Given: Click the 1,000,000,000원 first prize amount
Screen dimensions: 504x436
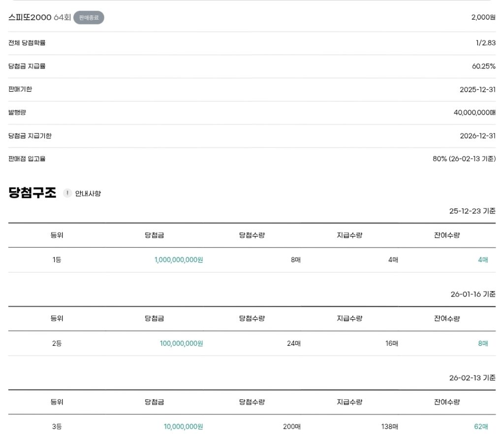Looking at the screenshot, I should pyautogui.click(x=179, y=260).
